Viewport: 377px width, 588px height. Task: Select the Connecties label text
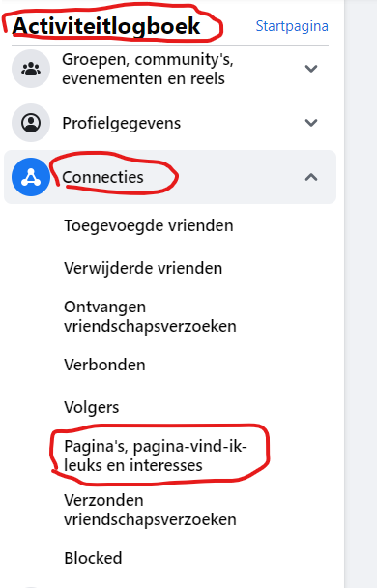point(102,177)
